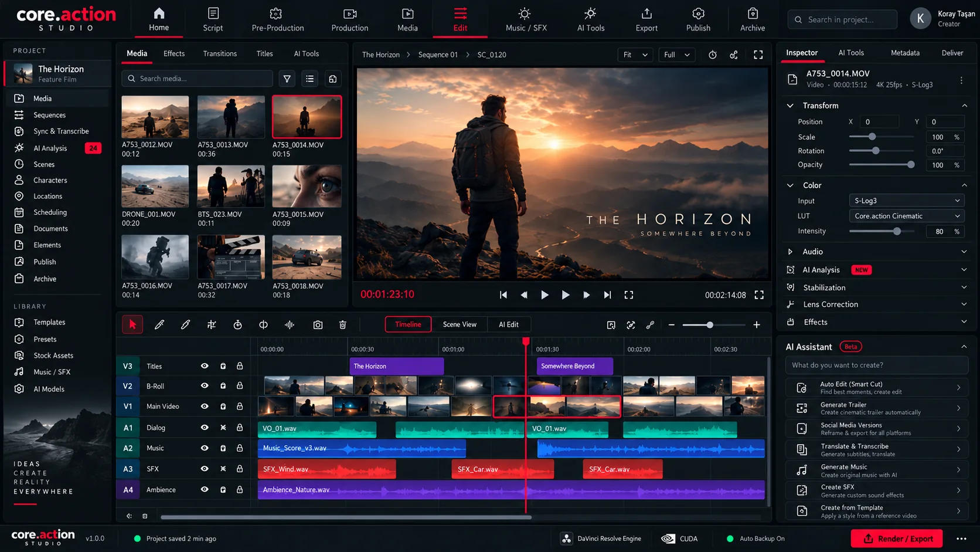The image size is (980, 552).
Task: Toggle visibility of the V2 B-Roll track
Action: pos(205,386)
